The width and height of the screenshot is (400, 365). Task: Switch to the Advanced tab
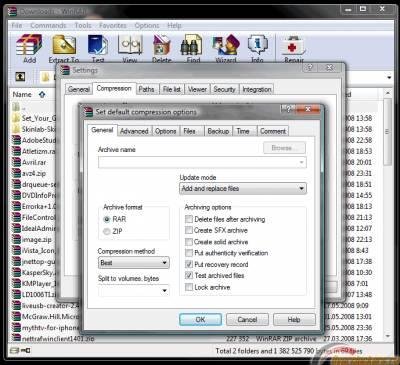click(134, 131)
